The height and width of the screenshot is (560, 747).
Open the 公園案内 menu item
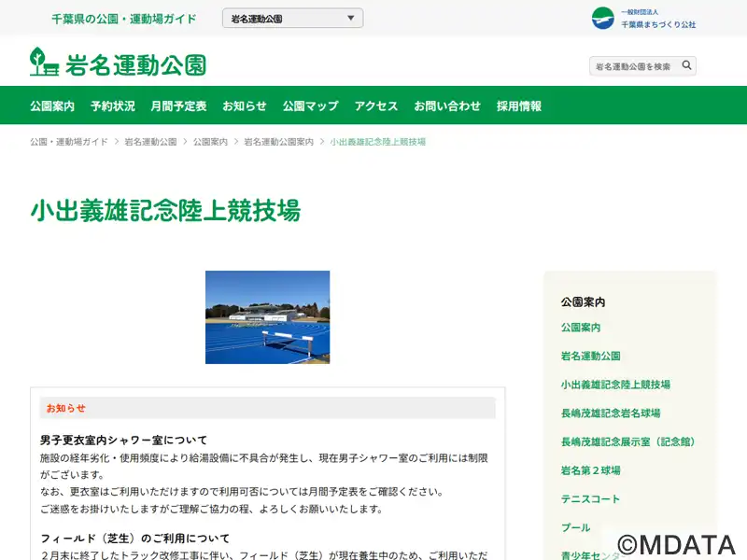(52, 106)
